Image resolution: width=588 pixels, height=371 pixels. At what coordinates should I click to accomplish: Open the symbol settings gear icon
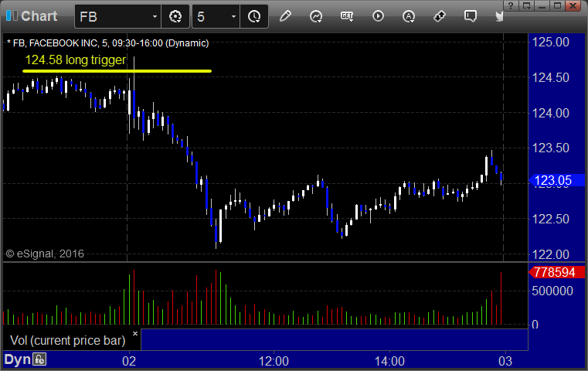click(x=175, y=16)
